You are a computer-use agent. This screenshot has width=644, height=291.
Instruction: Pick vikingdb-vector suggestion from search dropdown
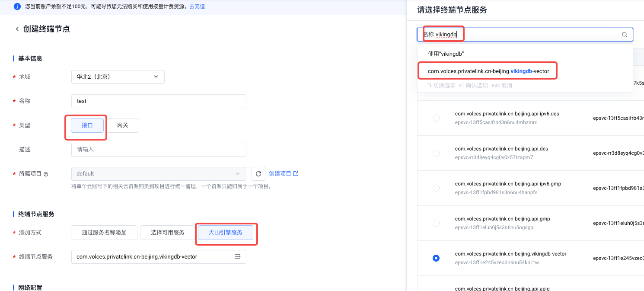click(488, 71)
